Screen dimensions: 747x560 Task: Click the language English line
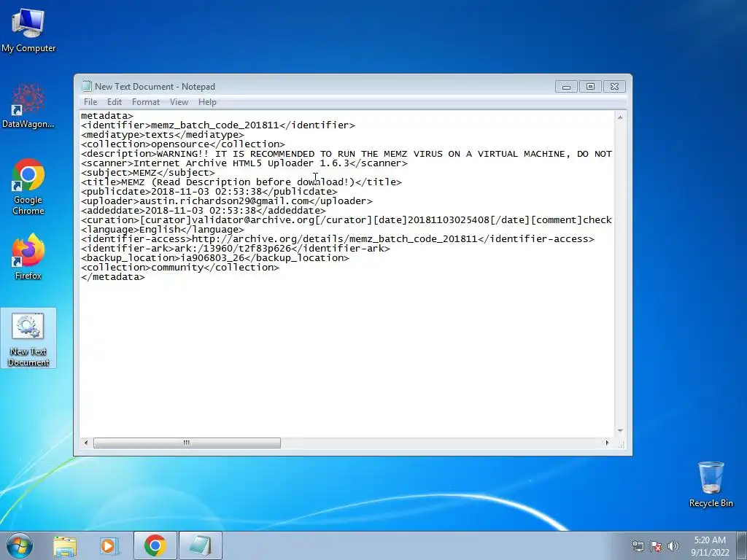[163, 230]
